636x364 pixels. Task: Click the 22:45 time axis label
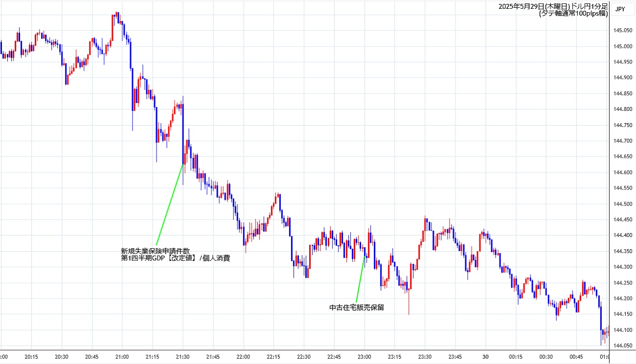[334, 357]
